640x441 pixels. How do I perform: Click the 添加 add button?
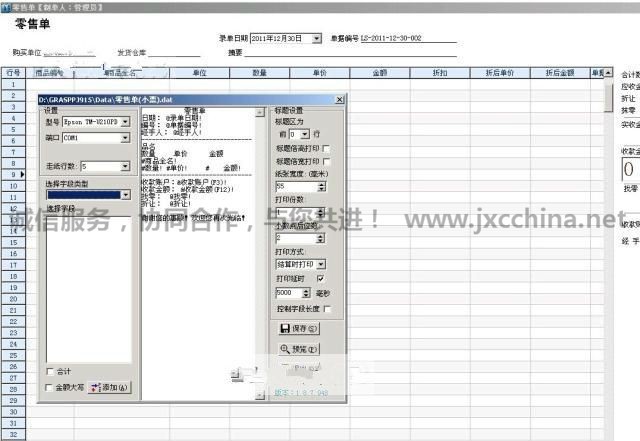109,387
